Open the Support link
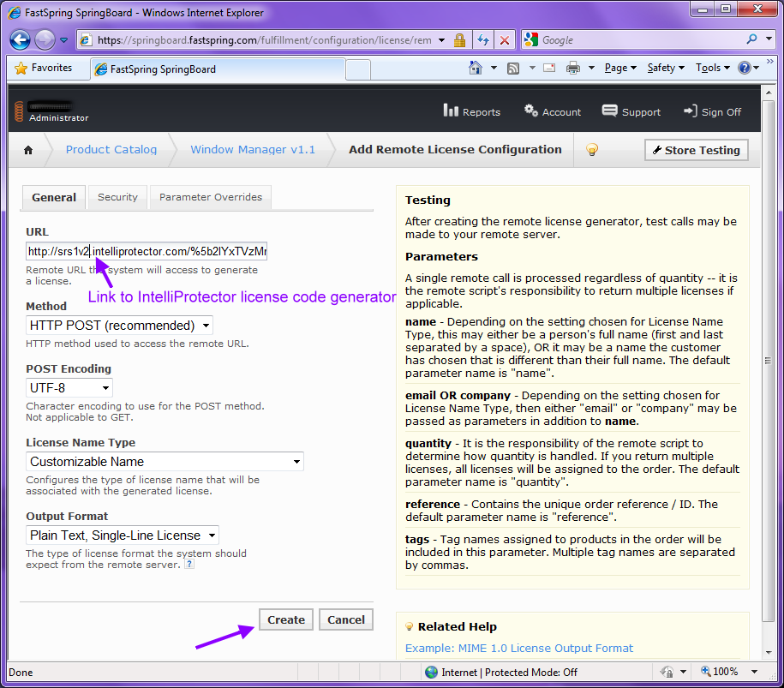The image size is (784, 688). coord(631,111)
